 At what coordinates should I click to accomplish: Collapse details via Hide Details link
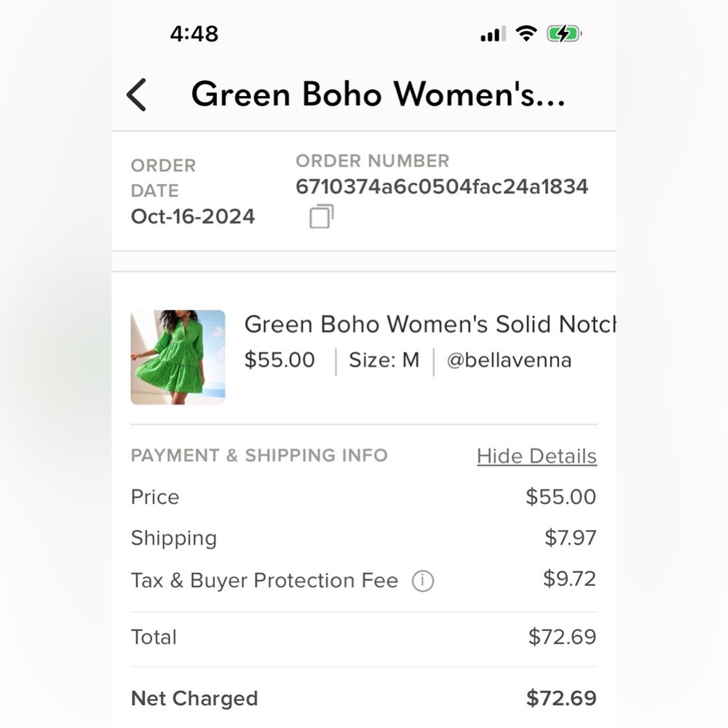[x=537, y=456]
